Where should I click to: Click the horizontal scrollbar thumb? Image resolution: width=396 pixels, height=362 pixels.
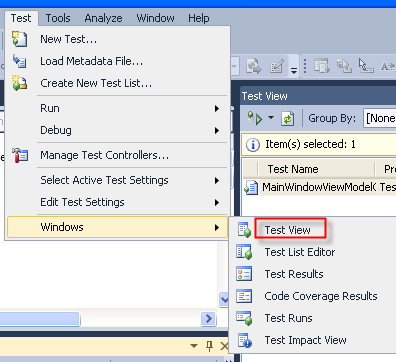[40, 319]
